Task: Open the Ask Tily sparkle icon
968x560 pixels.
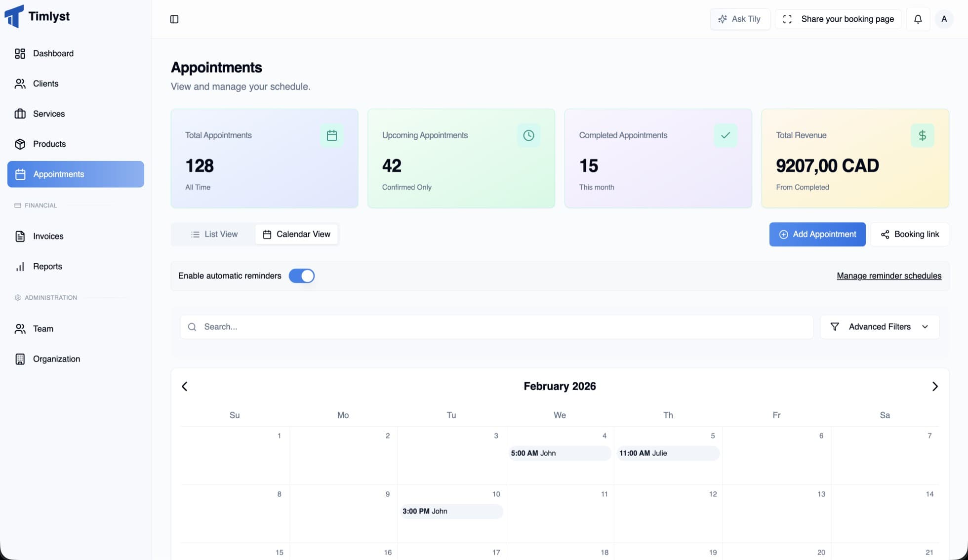Action: click(x=723, y=19)
